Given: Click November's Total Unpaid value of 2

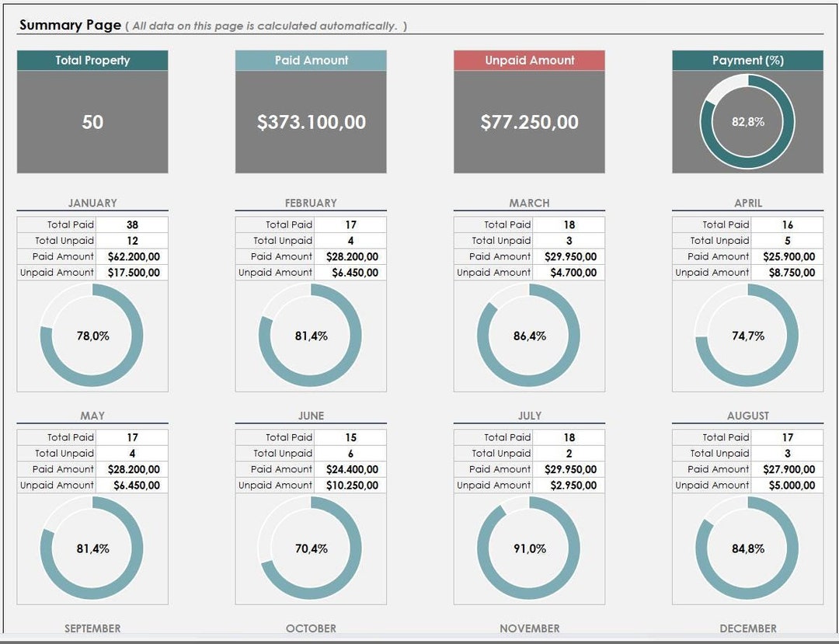Looking at the screenshot, I should [x=569, y=453].
